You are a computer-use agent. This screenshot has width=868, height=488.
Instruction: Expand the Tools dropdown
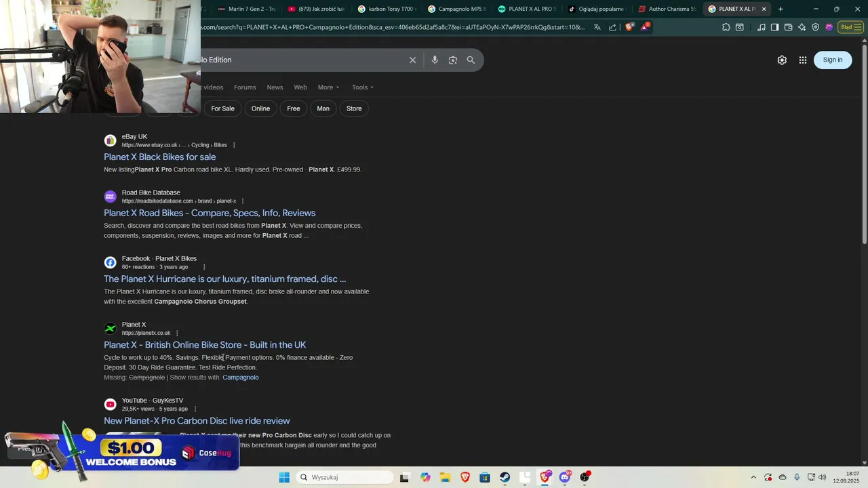tap(363, 87)
